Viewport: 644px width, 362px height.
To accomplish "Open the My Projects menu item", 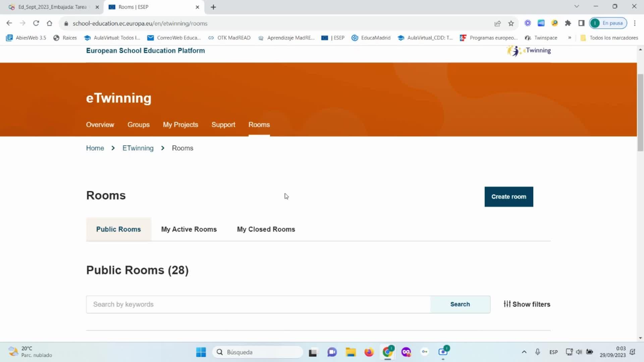I will click(x=180, y=125).
